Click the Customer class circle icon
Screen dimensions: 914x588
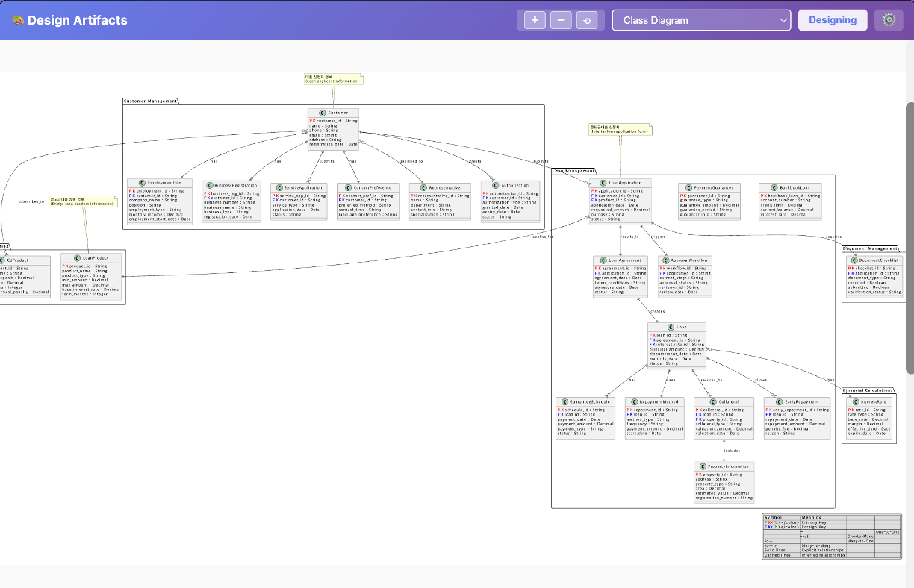point(322,113)
